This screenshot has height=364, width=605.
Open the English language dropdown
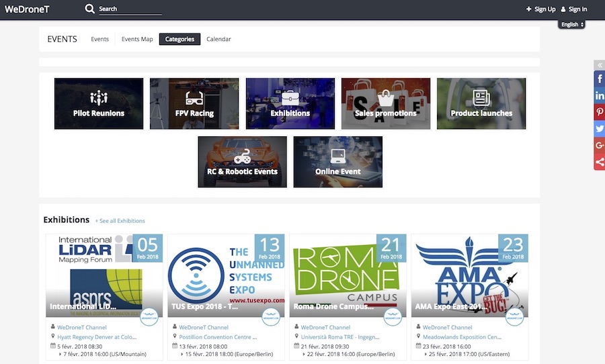pos(571,24)
